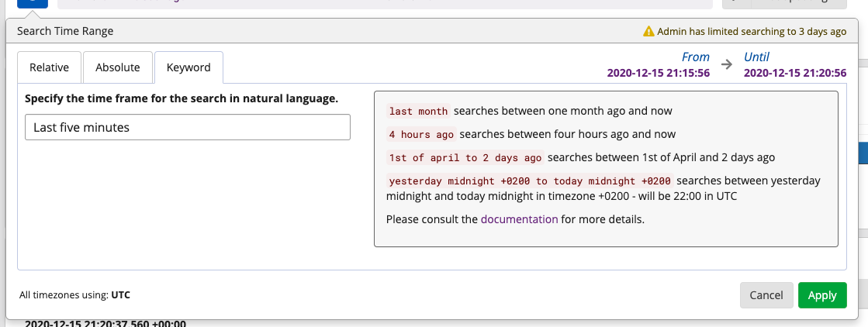Click the 'yesterday midnight +0200' keyword example

pos(530,181)
